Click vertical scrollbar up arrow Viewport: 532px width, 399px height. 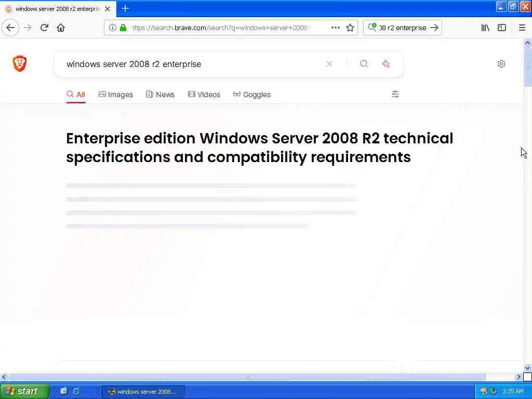point(527,43)
